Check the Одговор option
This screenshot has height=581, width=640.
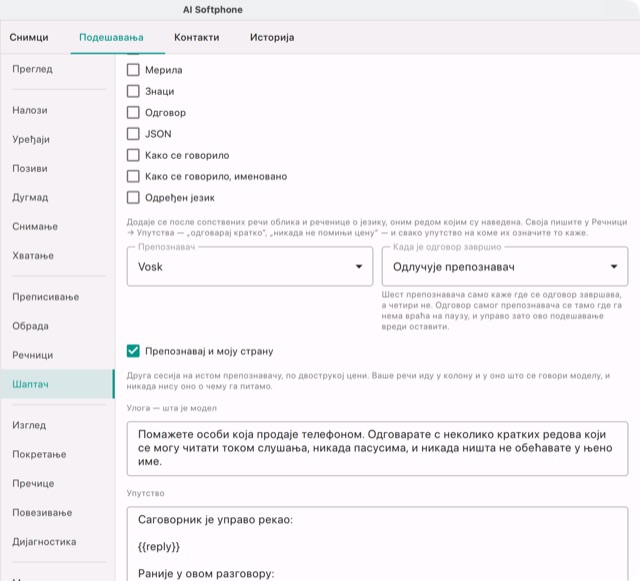pos(133,112)
